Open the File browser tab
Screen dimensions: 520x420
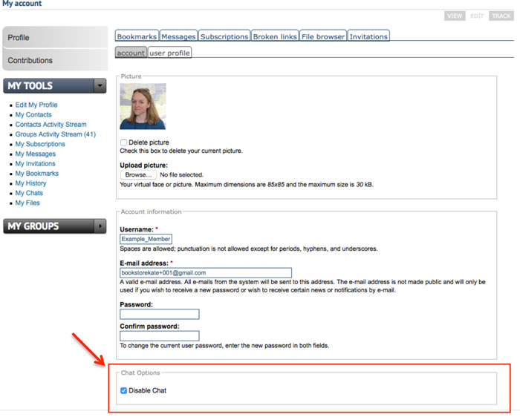pyautogui.click(x=323, y=36)
